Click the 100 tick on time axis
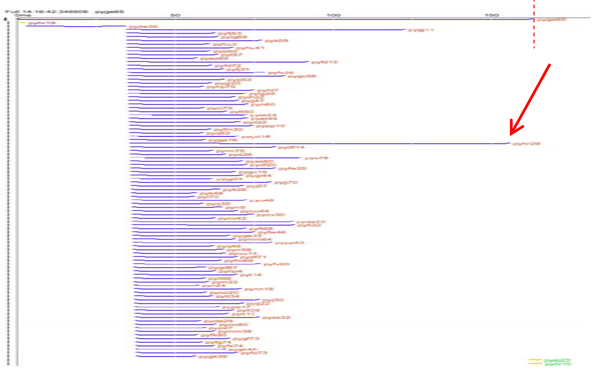 (333, 15)
